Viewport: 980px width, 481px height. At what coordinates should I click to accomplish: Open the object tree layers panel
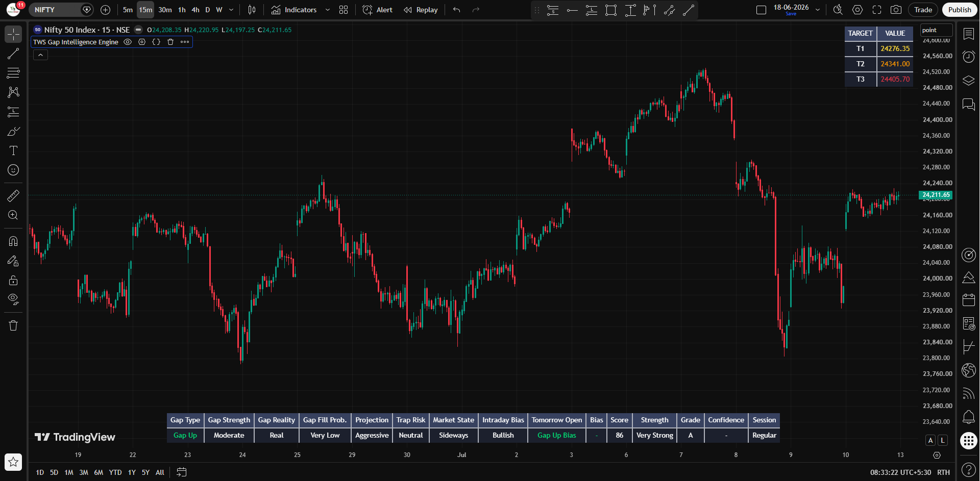coord(969,81)
